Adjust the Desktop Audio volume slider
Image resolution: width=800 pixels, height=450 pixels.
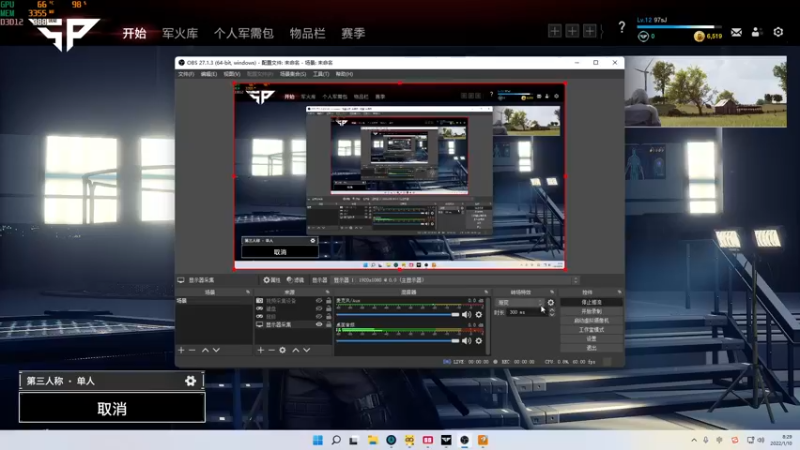coord(398,341)
